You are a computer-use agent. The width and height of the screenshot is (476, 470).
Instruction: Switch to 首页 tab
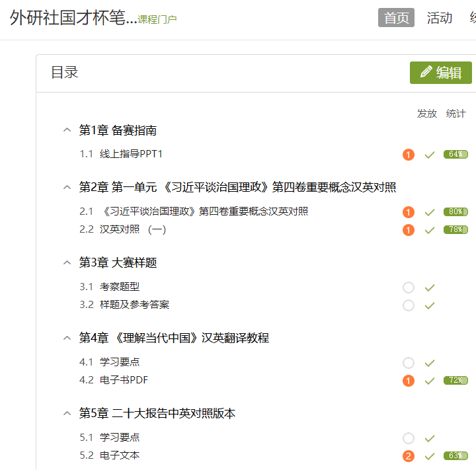click(x=396, y=18)
